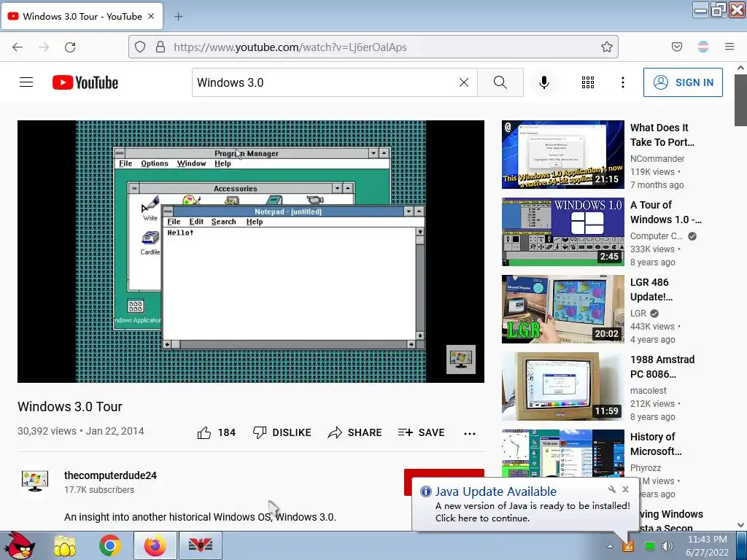Open the What Does It Take To Port title

662,135
